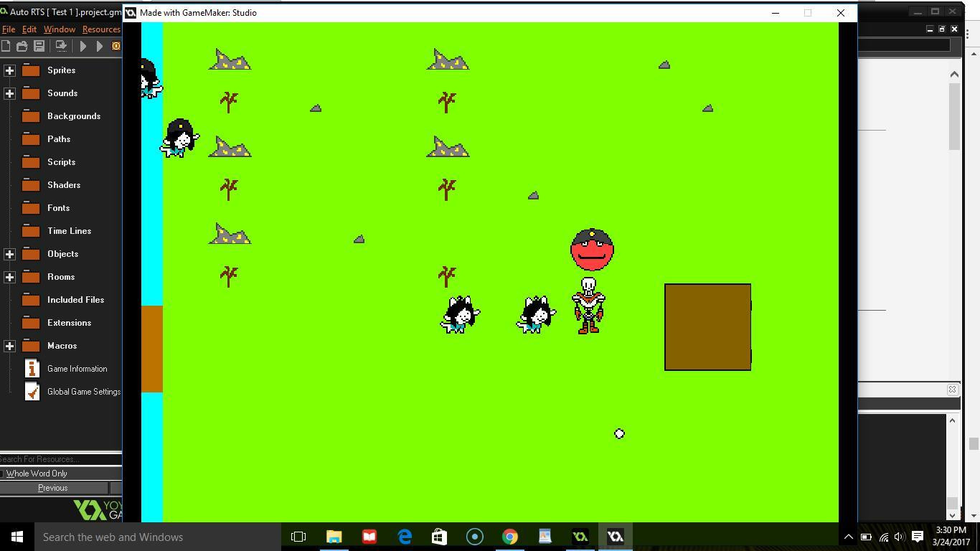Viewport: 980px width, 551px height.
Task: Switch to GameMaker IDE taskbar icon
Action: [580, 537]
